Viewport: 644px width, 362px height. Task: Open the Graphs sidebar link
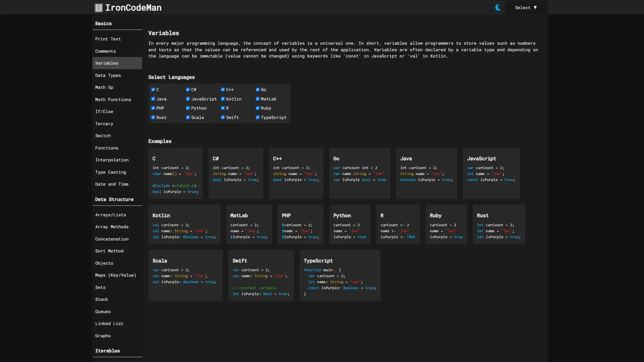117,336
